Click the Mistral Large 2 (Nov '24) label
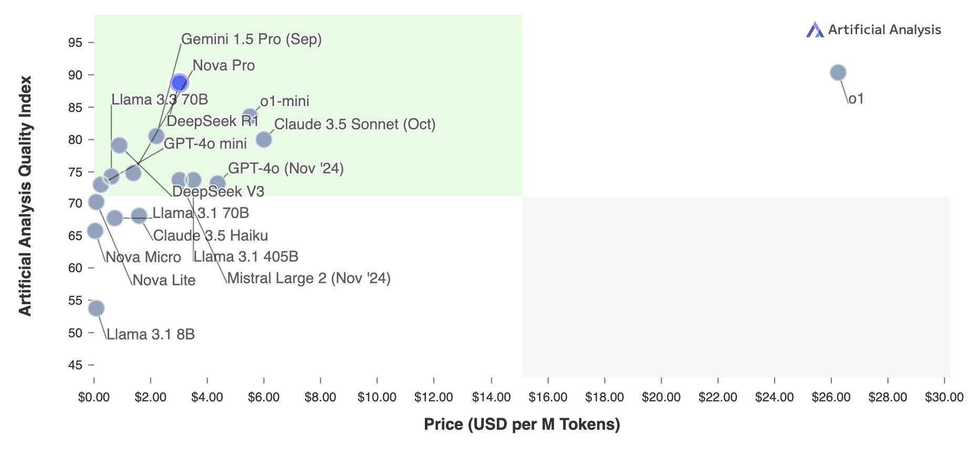The height and width of the screenshot is (456, 980). (x=309, y=278)
